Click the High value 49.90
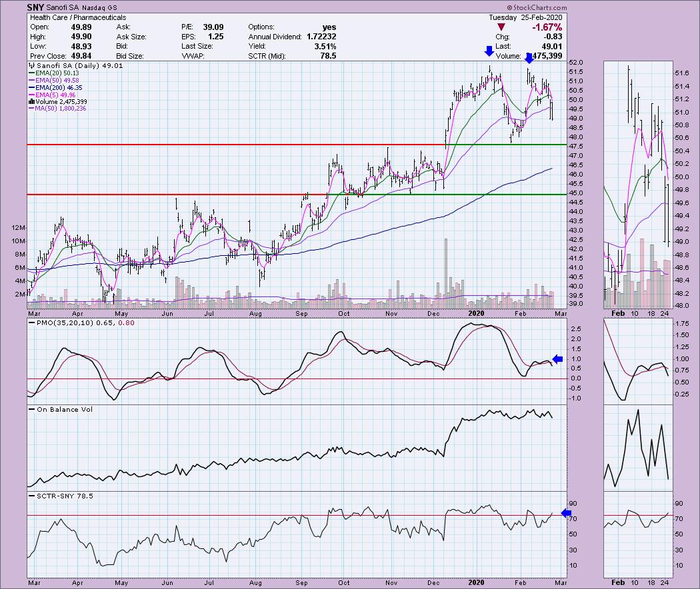Screen dimensions: 700x589 [x=81, y=37]
